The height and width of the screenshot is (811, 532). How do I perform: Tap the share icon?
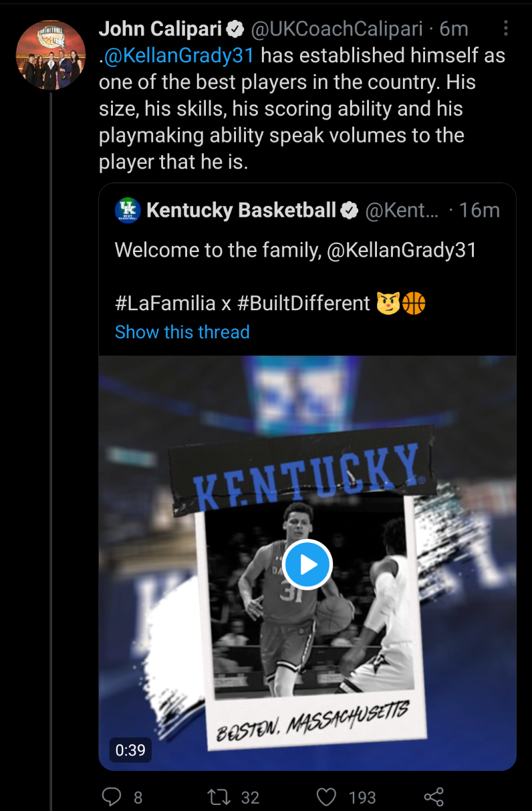pyautogui.click(x=434, y=796)
